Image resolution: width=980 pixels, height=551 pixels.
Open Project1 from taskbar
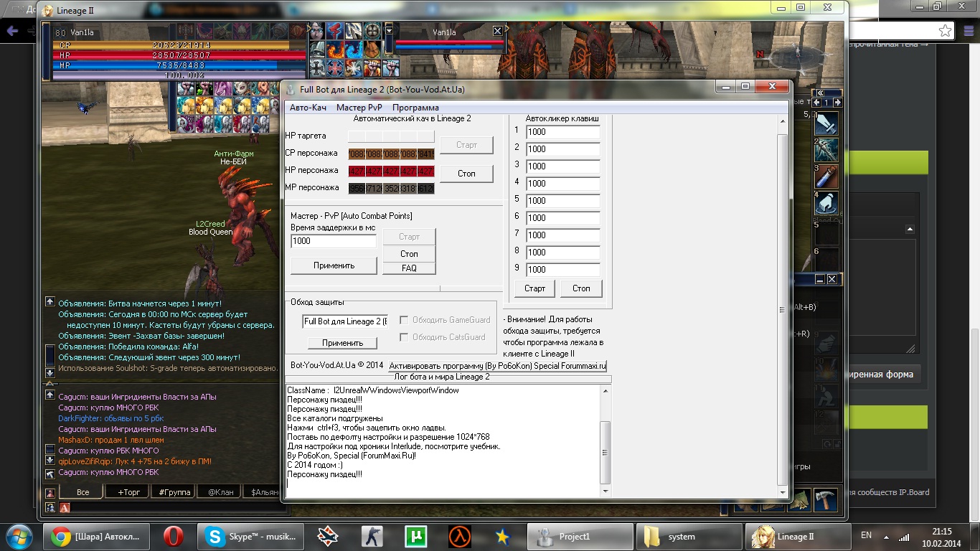(x=580, y=537)
